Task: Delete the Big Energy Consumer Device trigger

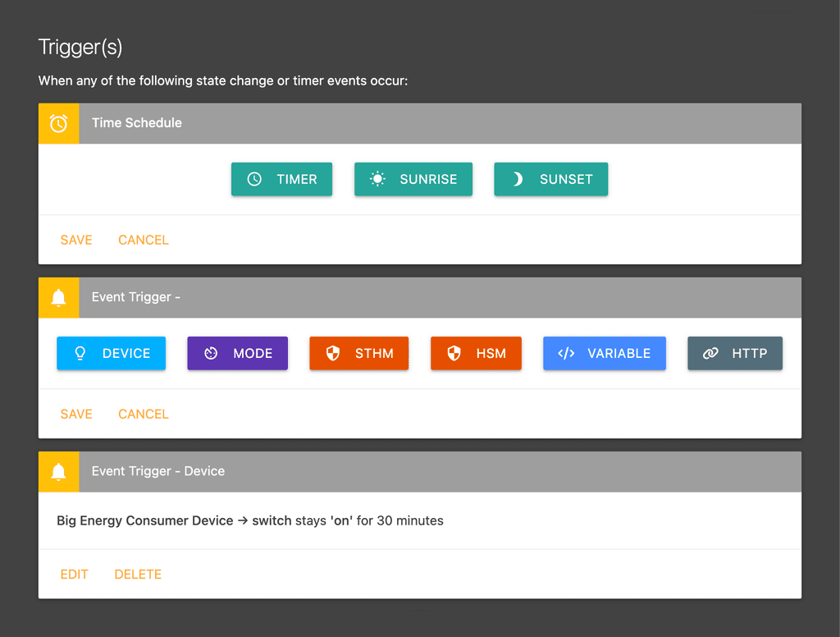Action: pyautogui.click(x=137, y=574)
